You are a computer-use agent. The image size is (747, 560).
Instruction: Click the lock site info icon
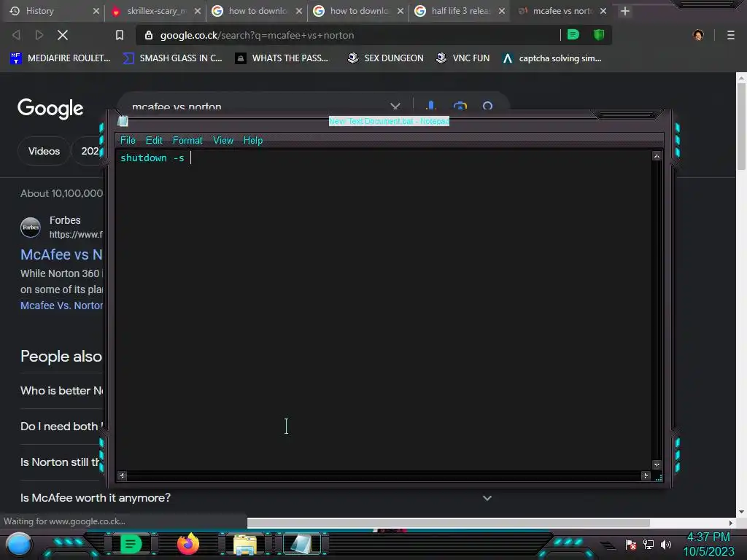149,35
